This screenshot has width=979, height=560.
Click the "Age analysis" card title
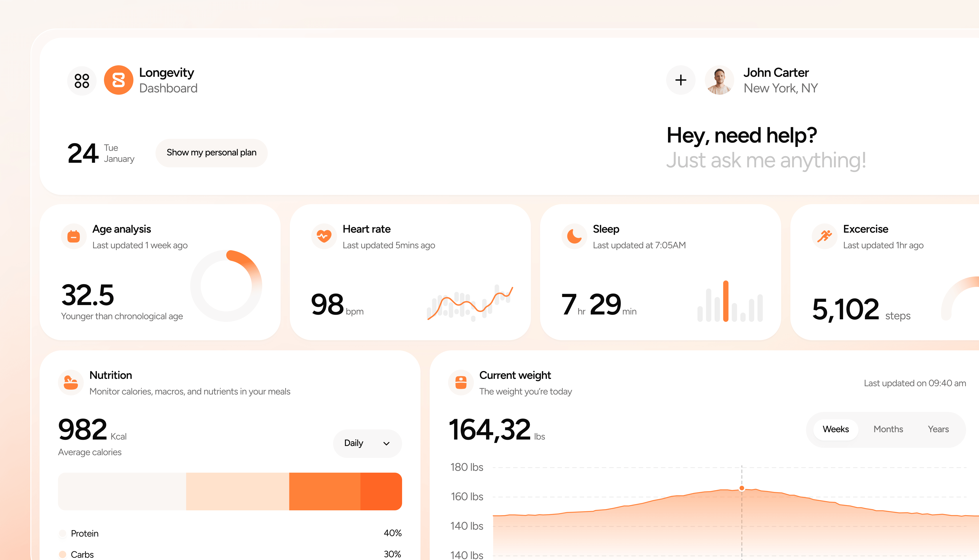[x=122, y=229]
